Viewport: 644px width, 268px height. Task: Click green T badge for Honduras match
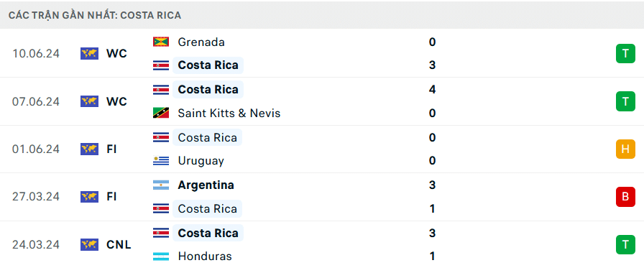(x=625, y=244)
